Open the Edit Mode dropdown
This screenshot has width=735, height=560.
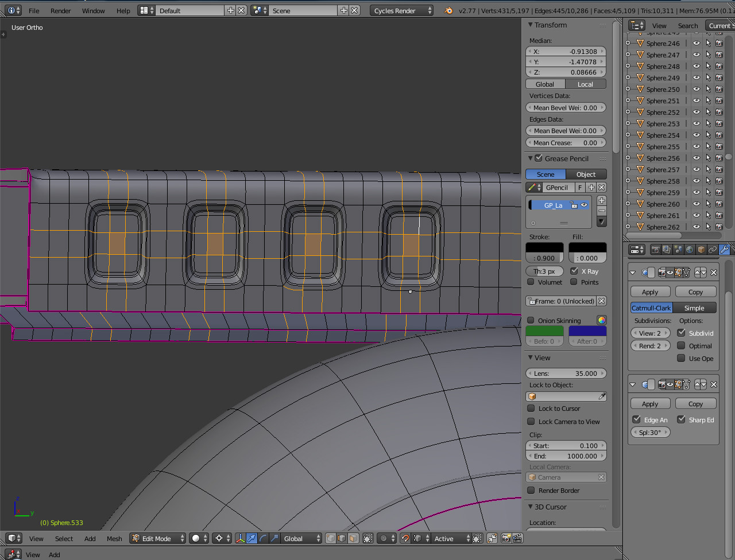(158, 538)
